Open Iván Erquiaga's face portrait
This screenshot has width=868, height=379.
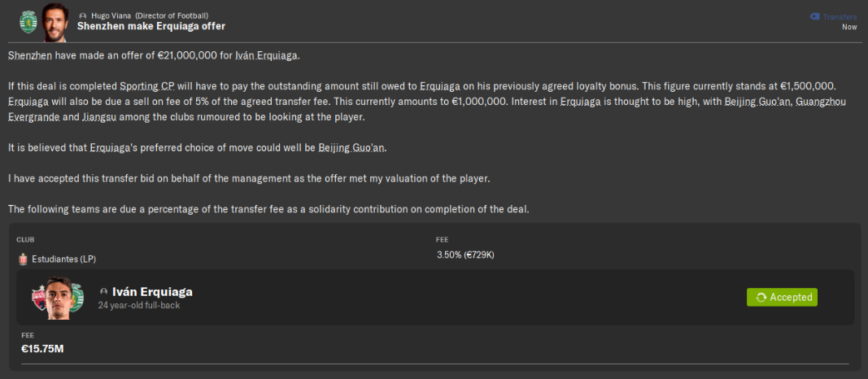coord(57,298)
